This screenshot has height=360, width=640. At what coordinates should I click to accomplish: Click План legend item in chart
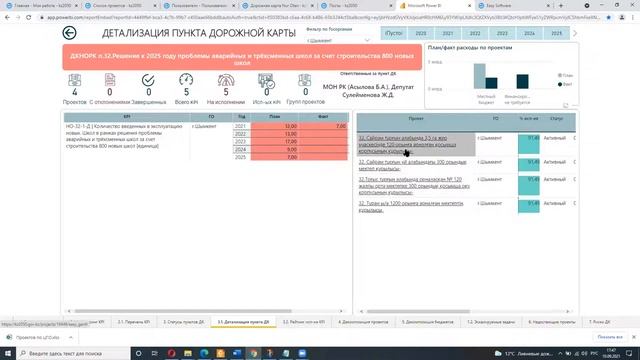tap(566, 76)
